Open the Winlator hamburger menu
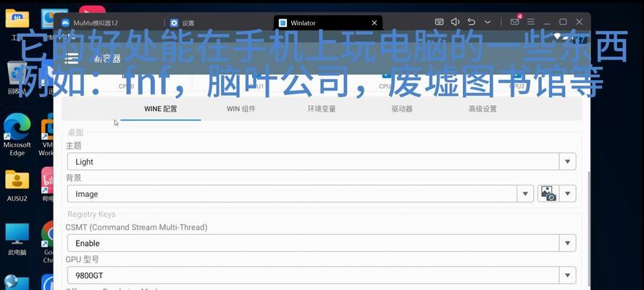This screenshot has height=290, width=644. (72, 58)
